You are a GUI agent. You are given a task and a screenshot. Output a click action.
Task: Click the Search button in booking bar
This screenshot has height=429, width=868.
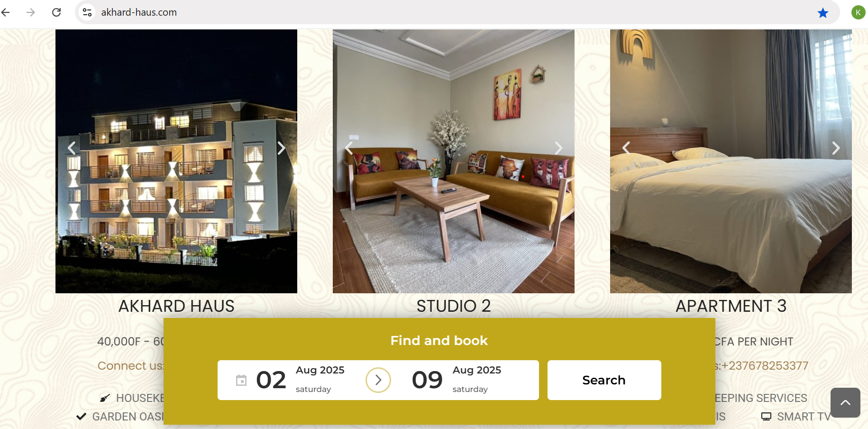[x=604, y=380]
